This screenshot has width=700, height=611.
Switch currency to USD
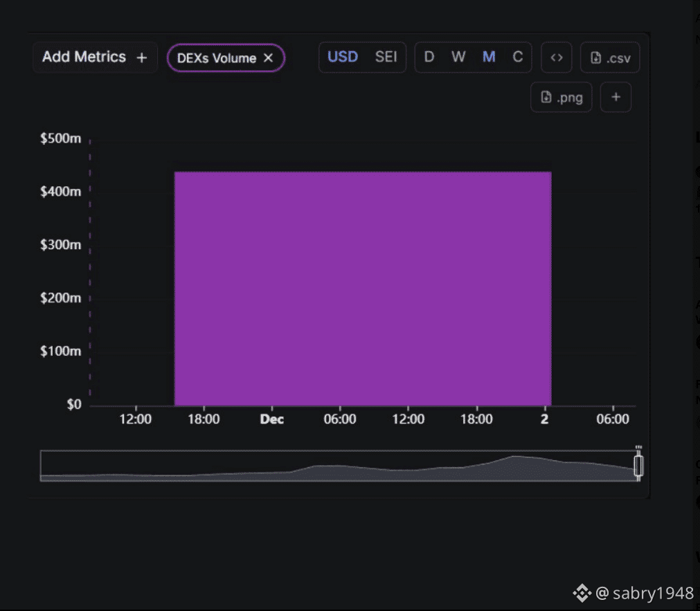[x=343, y=57]
